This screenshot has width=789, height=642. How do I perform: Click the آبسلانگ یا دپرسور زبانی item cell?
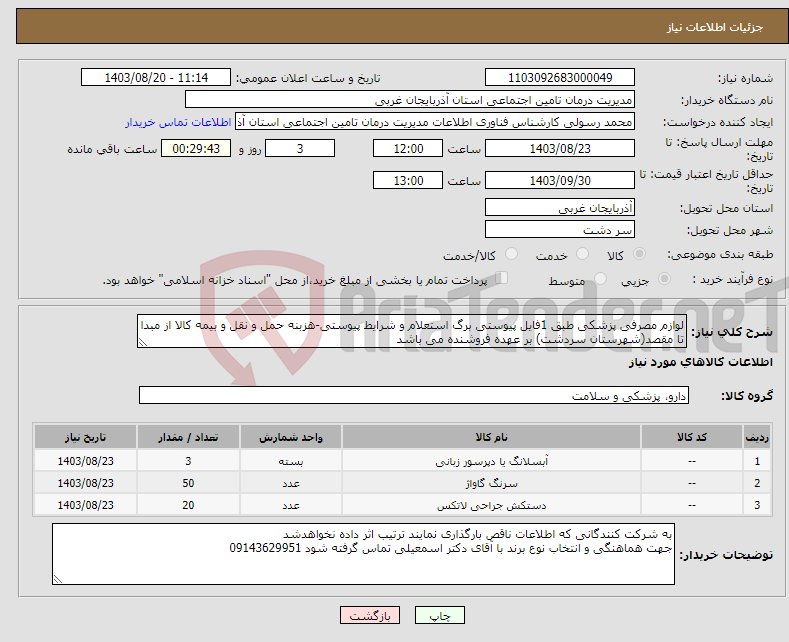point(491,461)
